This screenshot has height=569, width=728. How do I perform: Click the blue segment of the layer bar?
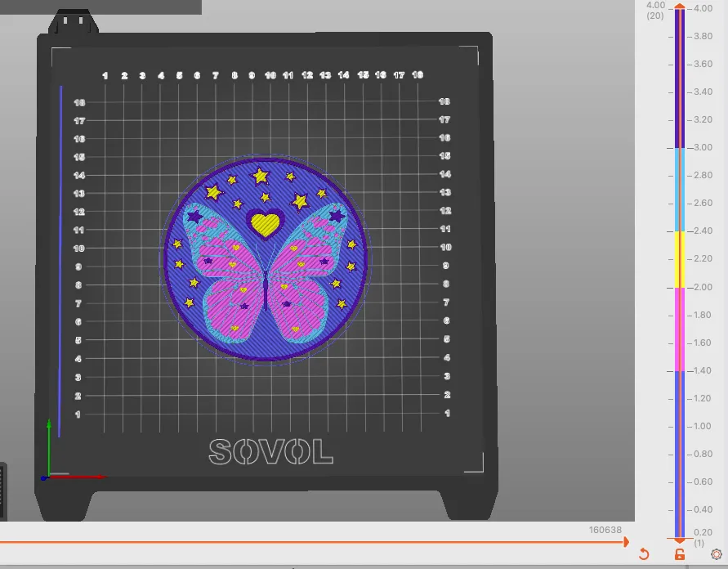679,454
